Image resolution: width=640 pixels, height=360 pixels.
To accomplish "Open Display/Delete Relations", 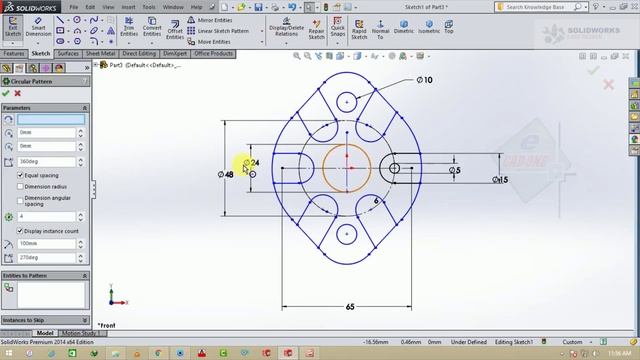I will (x=286, y=27).
